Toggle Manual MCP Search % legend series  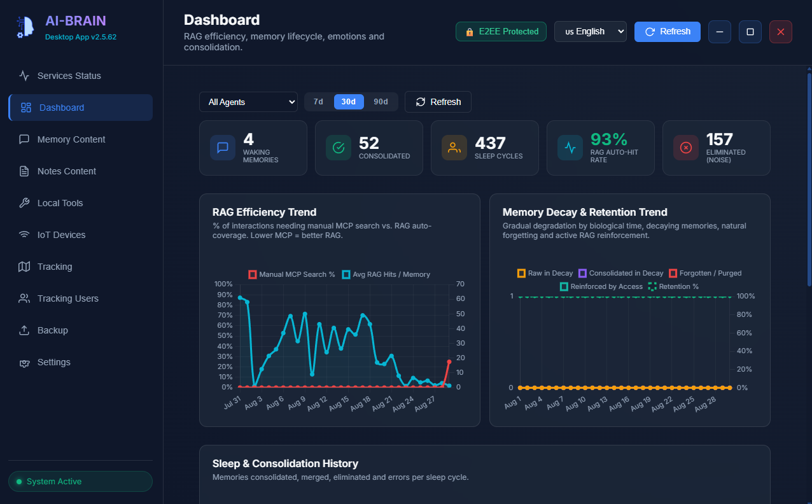(x=291, y=274)
